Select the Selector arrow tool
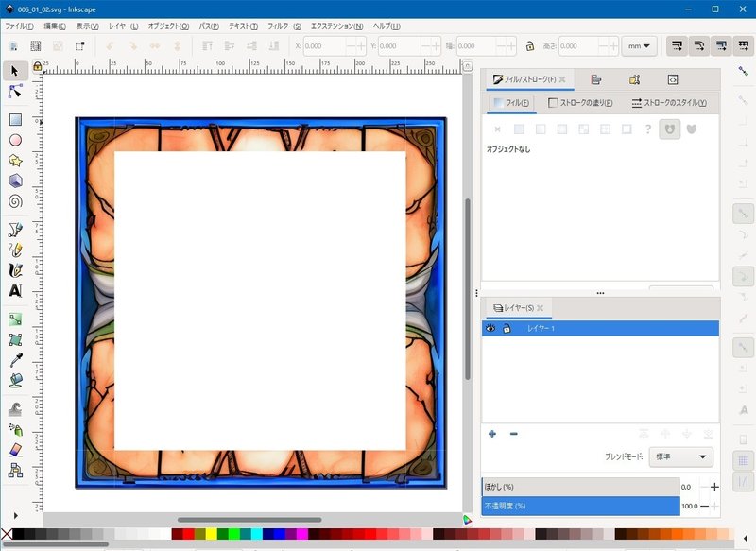The image size is (756, 551). coord(15,71)
